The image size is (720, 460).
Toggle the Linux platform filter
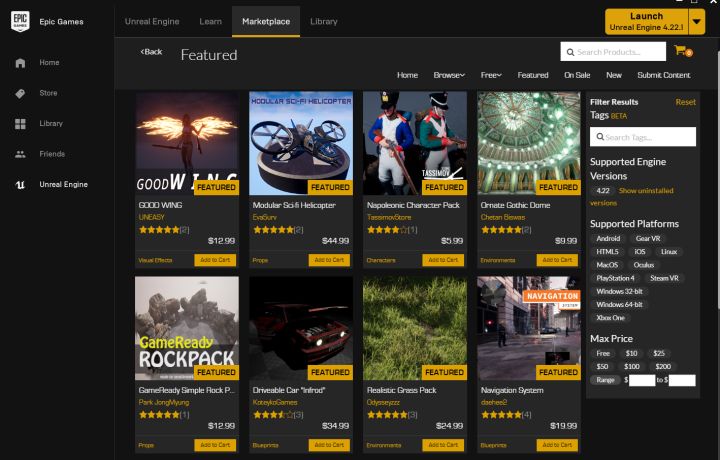(669, 252)
